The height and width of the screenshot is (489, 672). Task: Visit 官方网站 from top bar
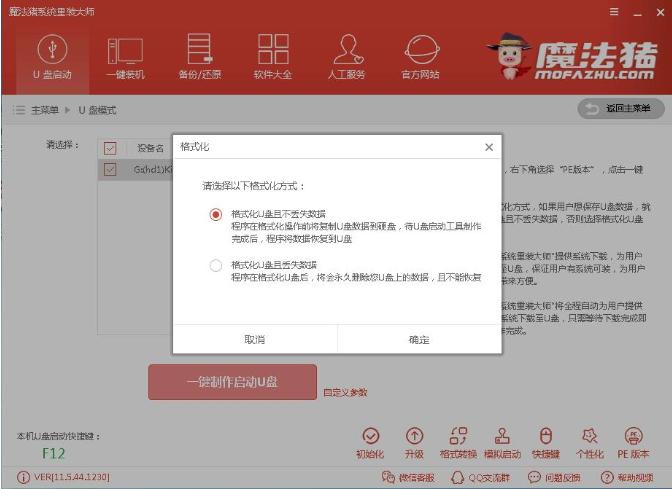[421, 58]
